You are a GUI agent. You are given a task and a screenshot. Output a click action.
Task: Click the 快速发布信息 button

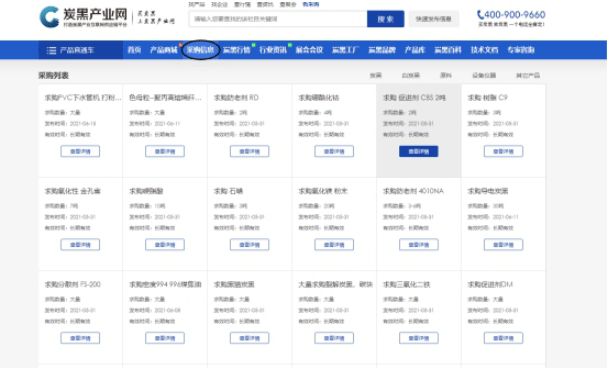point(434,19)
